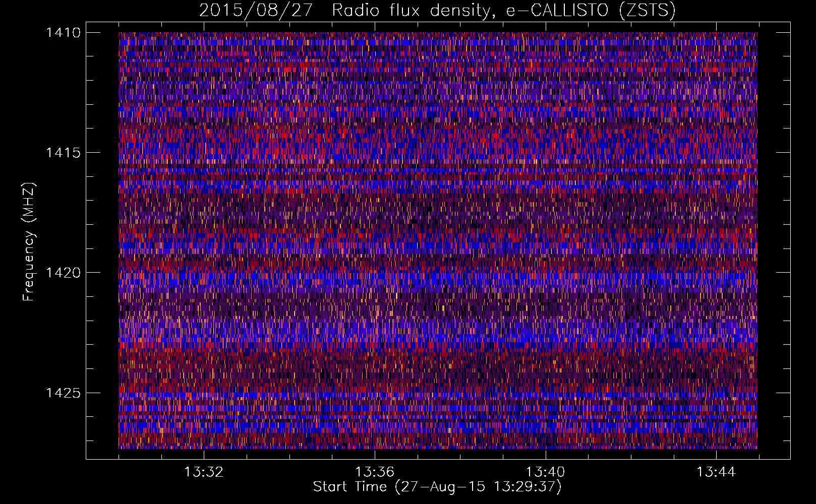
Task: Click the plot title 'Radio flux density, e-CALLISTO (ZSTS)'
Action: 504,10
